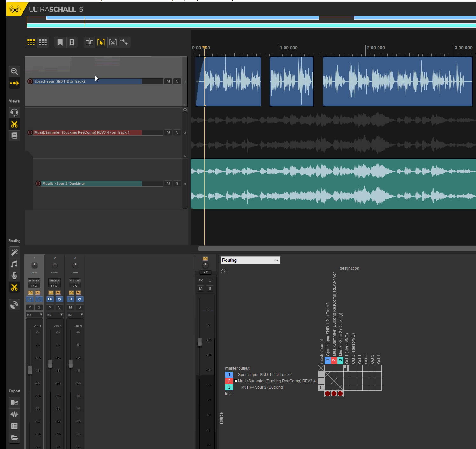Image resolution: width=476 pixels, height=449 pixels.
Task: Click the horizontal arrange scrollbar
Action: coord(337,249)
